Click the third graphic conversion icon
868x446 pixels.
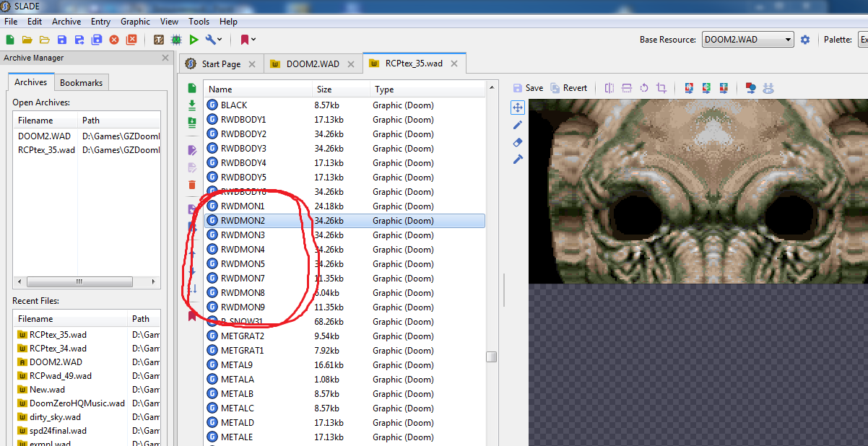[724, 88]
